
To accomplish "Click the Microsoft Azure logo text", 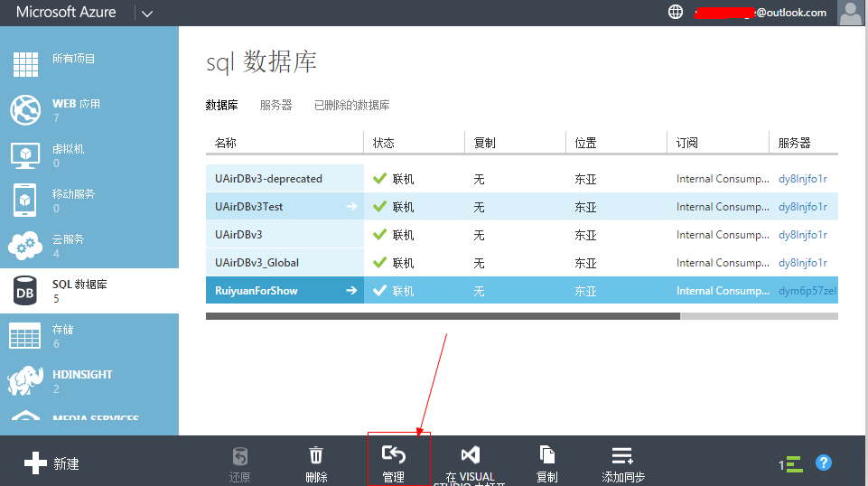I will pos(66,12).
